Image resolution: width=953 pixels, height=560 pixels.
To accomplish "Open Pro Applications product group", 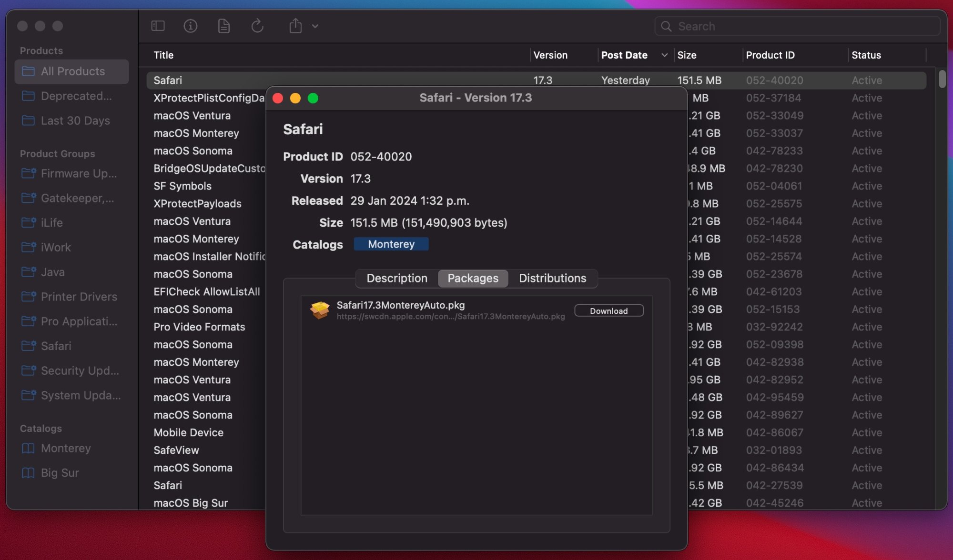I will (x=72, y=322).
